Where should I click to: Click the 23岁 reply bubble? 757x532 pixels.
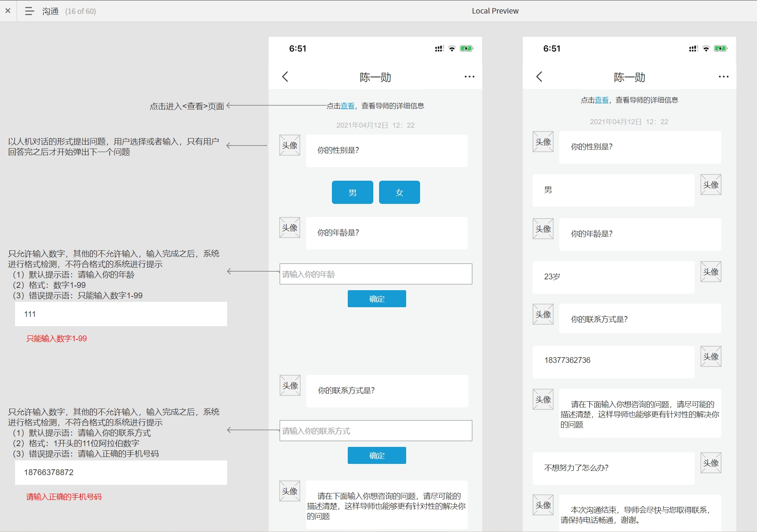point(613,277)
